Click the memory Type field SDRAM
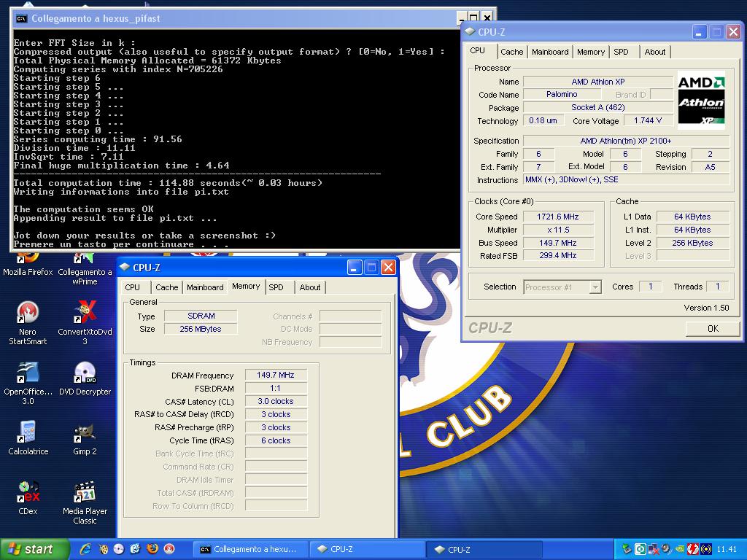The image size is (747, 560). click(x=201, y=316)
